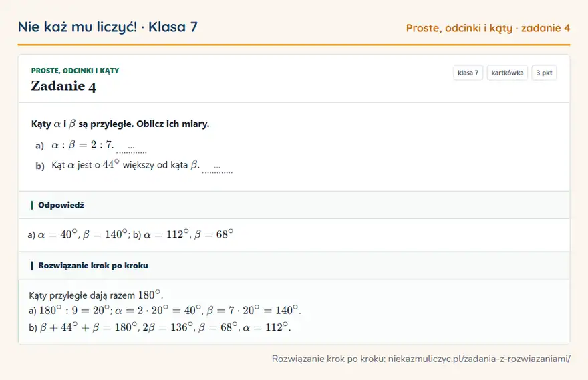The width and height of the screenshot is (588, 380).
Task: Select the 'klasa 7' tag
Action: (468, 73)
